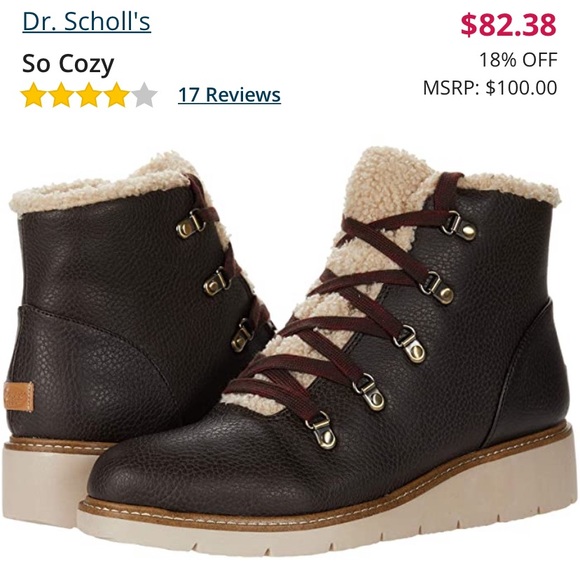Screen dimensions: 580x580
Task: Click the tan brand tag on boot heel
Action: 19,398
